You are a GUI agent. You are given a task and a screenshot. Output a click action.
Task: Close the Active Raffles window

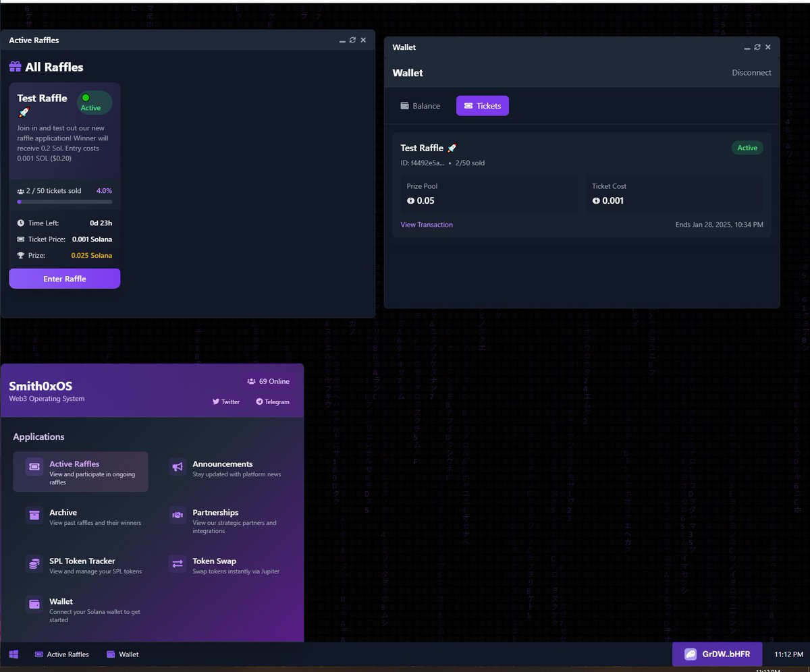(363, 40)
